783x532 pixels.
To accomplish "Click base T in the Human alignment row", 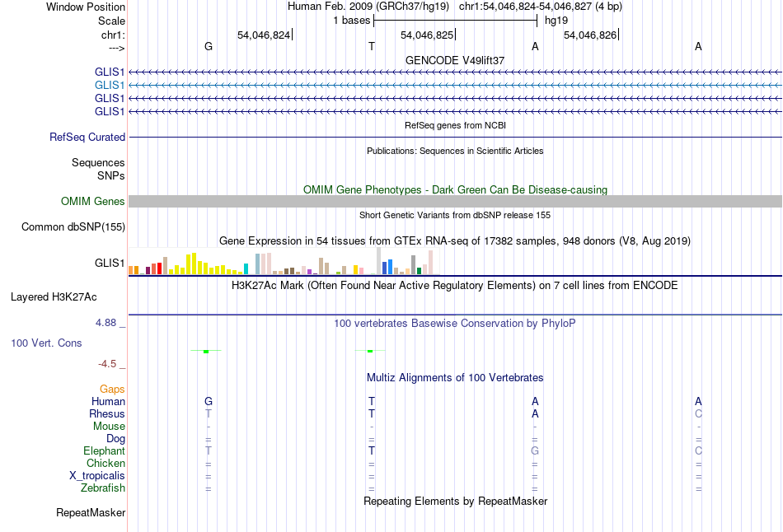I will 372,401.
